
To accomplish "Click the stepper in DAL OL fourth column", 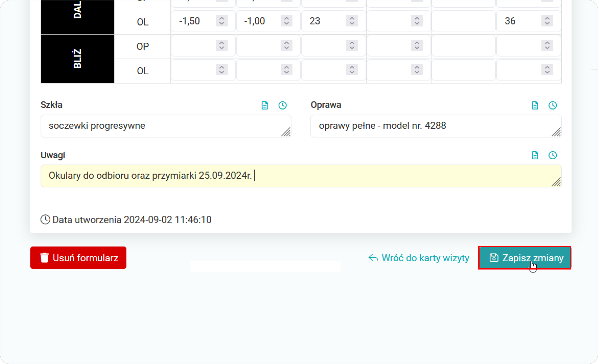I will [417, 21].
